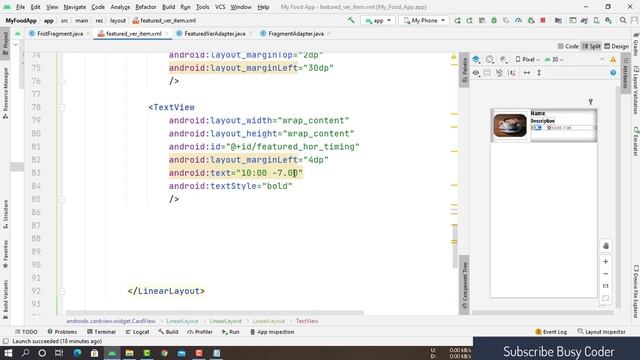Image resolution: width=640 pixels, height=360 pixels.
Task: Click the layout editor warnings triangle icon
Action: click(x=613, y=60)
